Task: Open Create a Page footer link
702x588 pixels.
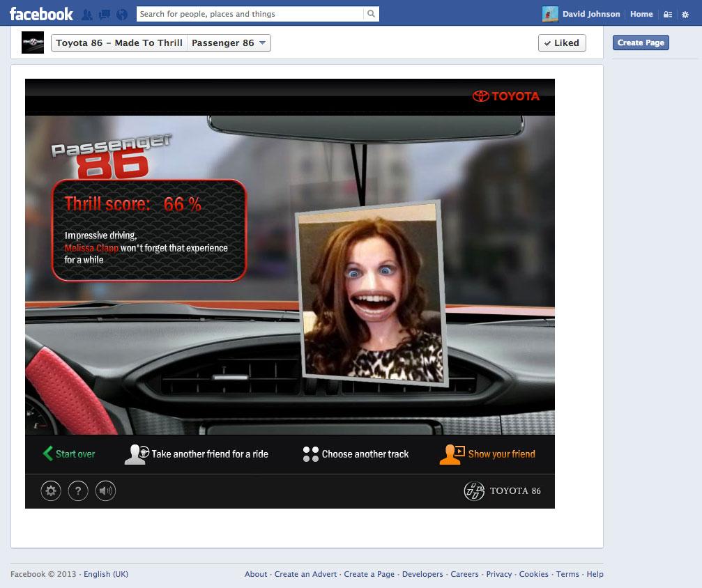Action: (369, 574)
